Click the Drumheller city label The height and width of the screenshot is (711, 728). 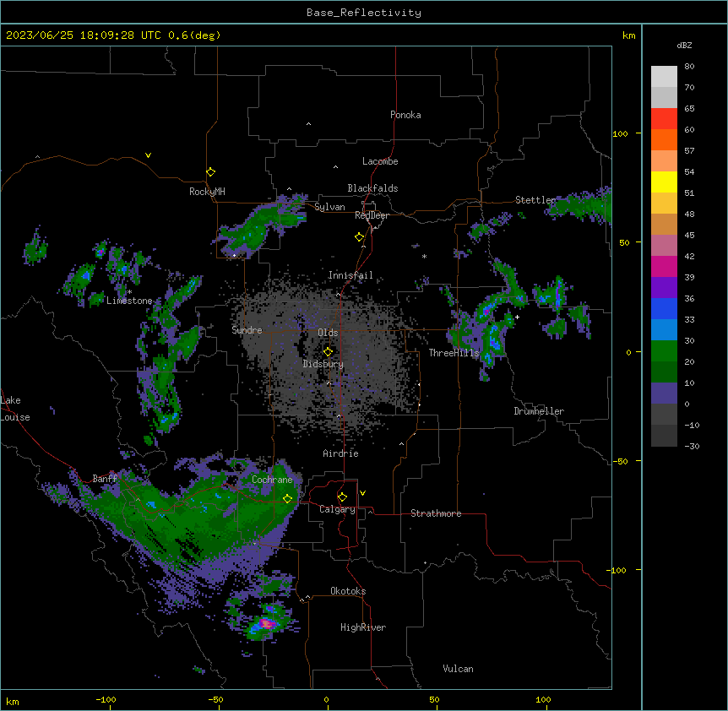point(539,411)
